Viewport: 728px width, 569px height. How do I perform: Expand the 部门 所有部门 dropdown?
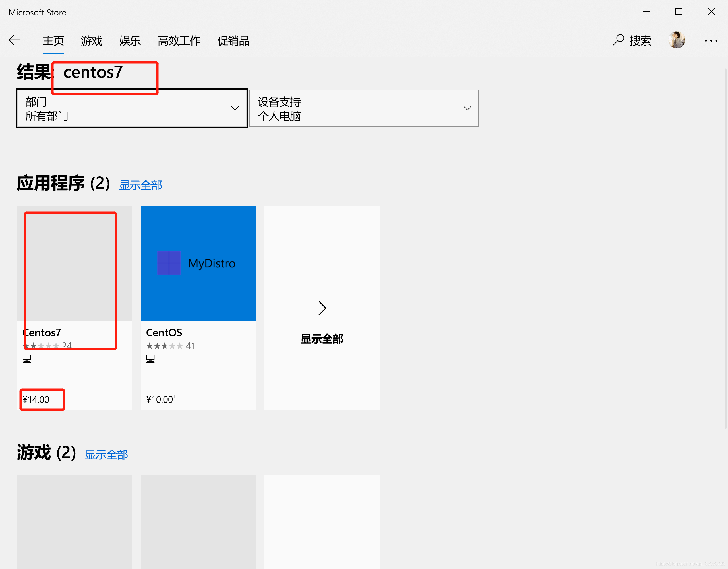132,108
